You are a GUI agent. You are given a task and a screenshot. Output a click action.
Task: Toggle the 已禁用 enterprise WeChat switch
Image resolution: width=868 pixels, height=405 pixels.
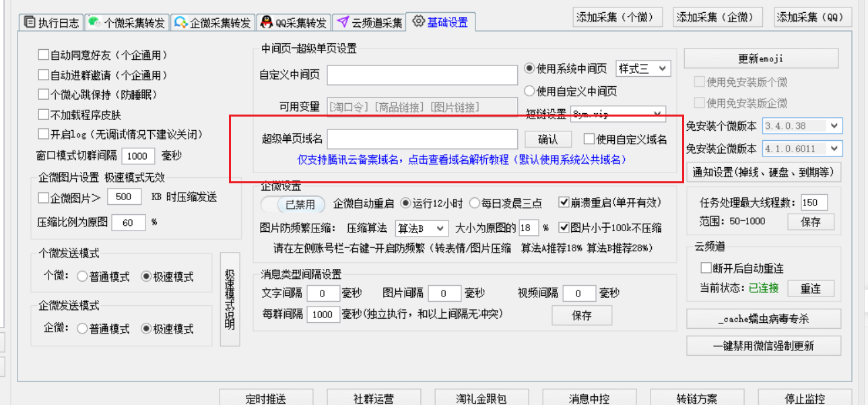pyautogui.click(x=292, y=204)
